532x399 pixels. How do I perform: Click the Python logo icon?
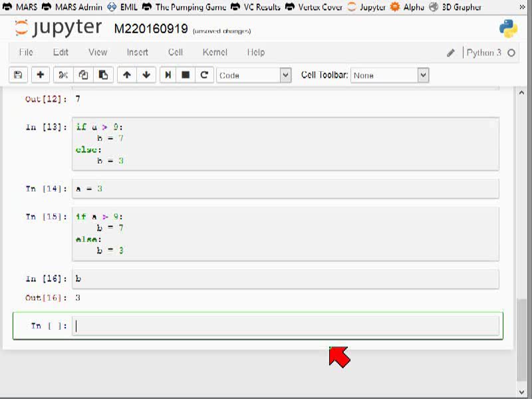(x=508, y=29)
